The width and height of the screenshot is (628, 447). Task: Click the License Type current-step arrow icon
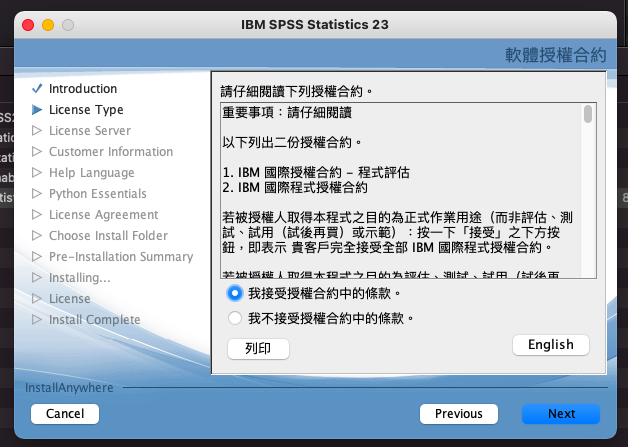click(x=37, y=109)
